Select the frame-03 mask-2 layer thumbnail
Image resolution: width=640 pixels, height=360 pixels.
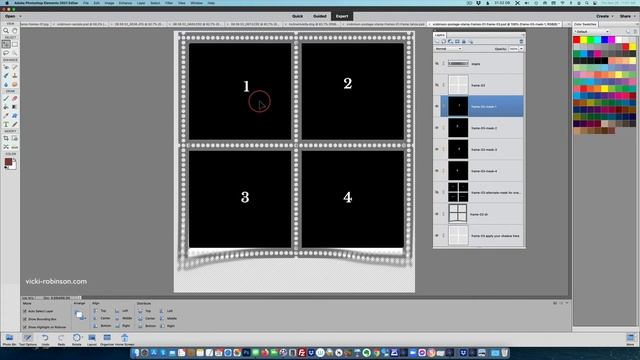click(x=458, y=128)
